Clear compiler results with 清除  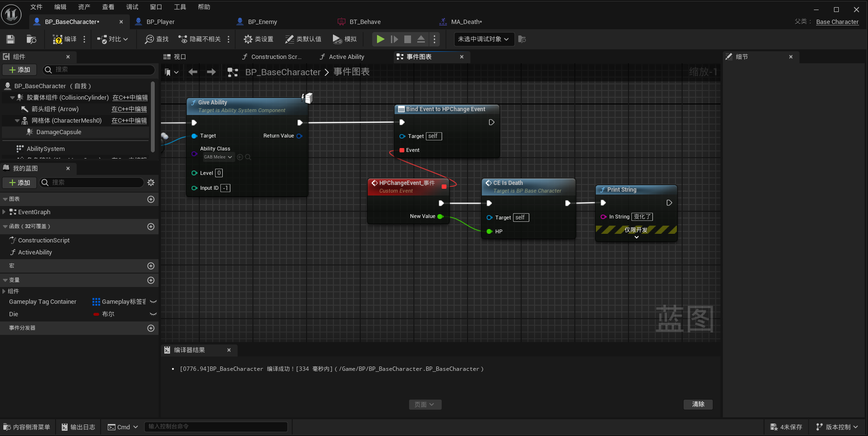698,404
